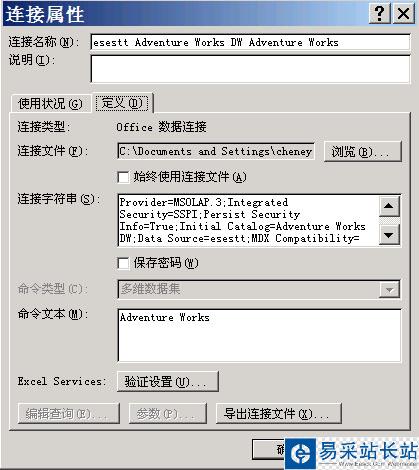Click the 浏览 browse button

(363, 152)
